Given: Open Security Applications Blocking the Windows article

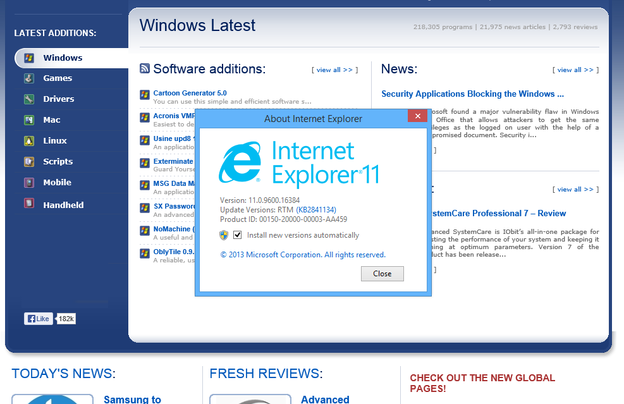Looking at the screenshot, I should (480, 94).
